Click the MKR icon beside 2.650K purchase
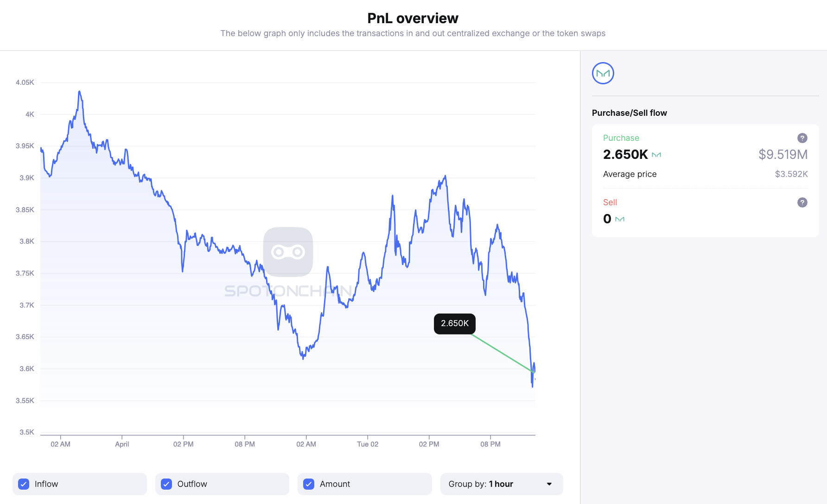This screenshot has width=827, height=504. pyautogui.click(x=656, y=155)
